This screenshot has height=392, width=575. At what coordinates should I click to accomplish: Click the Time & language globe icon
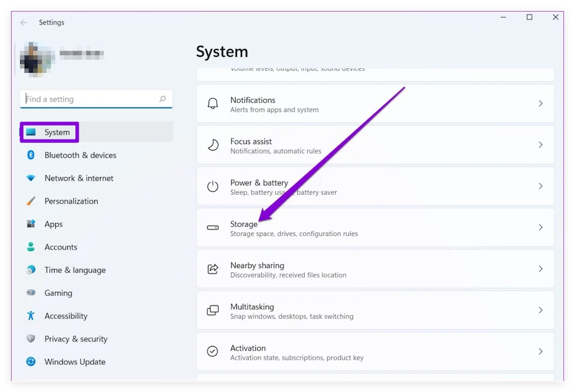click(31, 270)
